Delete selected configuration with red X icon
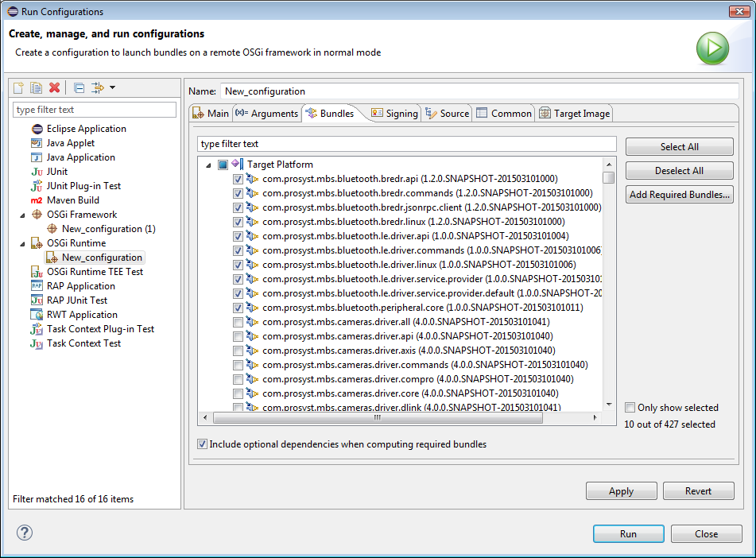Viewport: 756px width, 558px height. (54, 87)
